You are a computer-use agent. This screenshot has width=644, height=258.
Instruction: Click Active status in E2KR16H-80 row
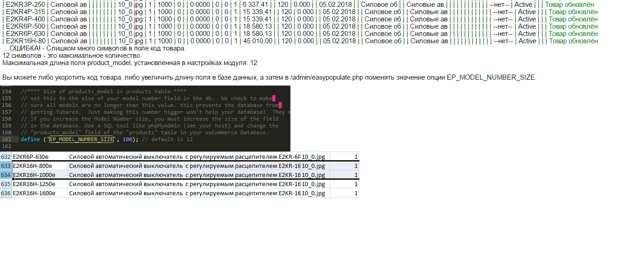click(527, 41)
